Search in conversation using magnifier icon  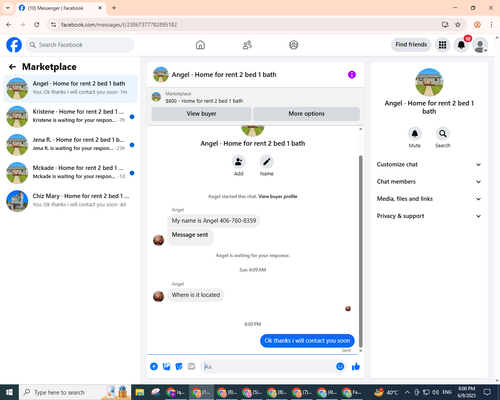point(443,134)
